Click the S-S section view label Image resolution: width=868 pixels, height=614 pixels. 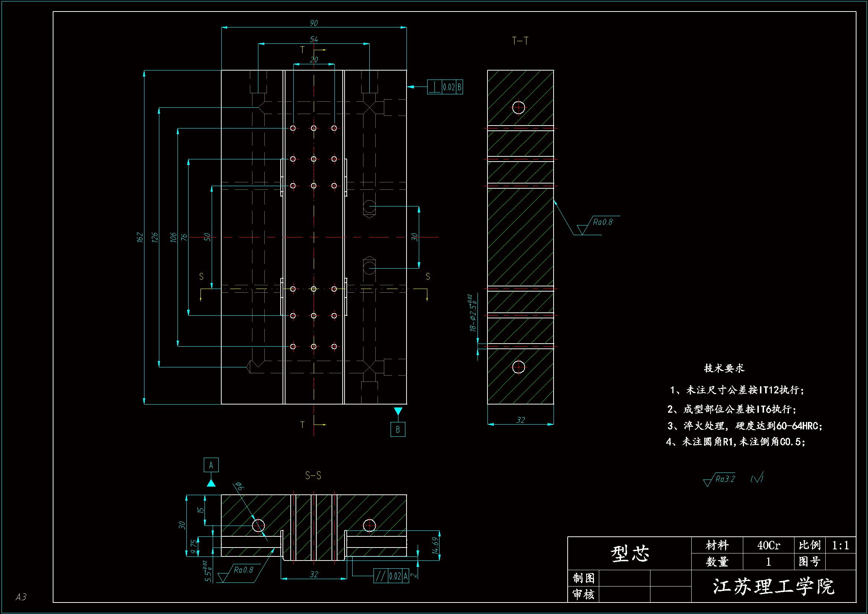tap(313, 475)
